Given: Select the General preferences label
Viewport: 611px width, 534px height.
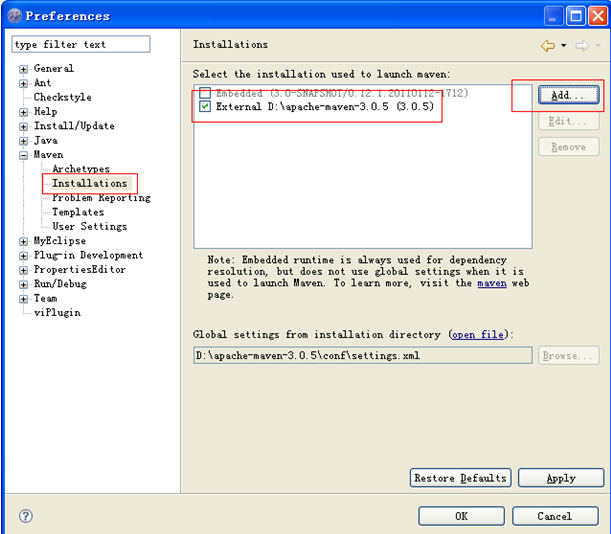Looking at the screenshot, I should coord(53,68).
